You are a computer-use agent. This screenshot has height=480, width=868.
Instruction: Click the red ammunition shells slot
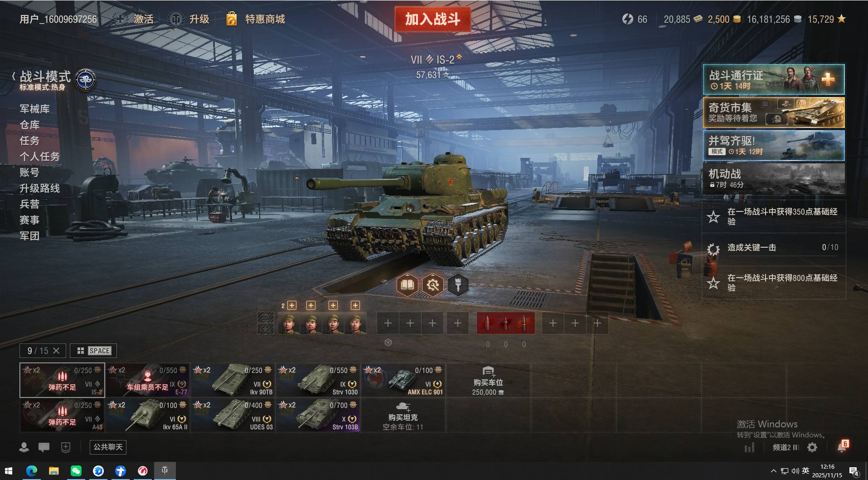click(x=505, y=323)
